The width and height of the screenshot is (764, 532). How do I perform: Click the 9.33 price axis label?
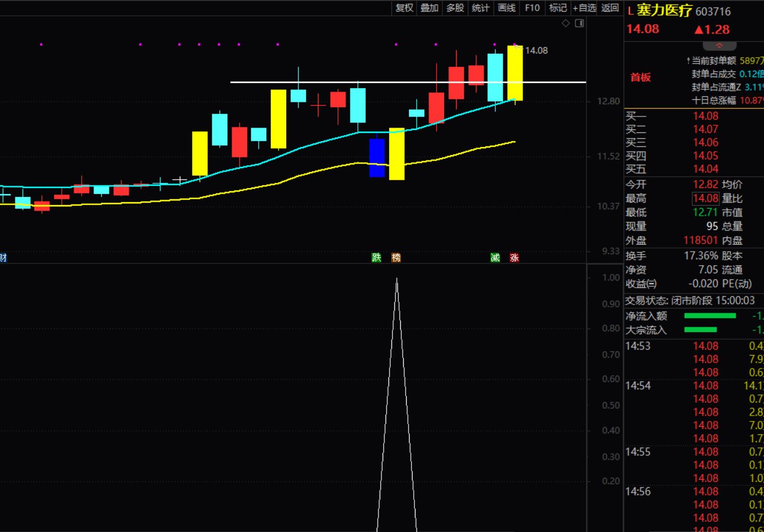coord(610,251)
